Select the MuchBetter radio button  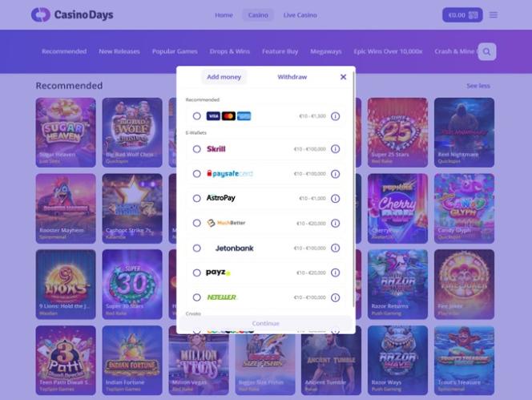coord(197,223)
